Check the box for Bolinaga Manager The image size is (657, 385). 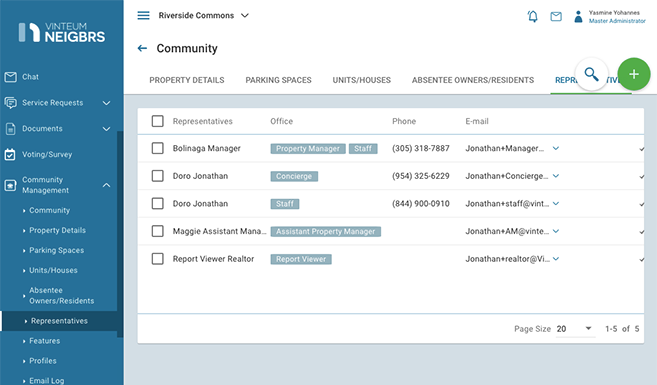tap(158, 148)
